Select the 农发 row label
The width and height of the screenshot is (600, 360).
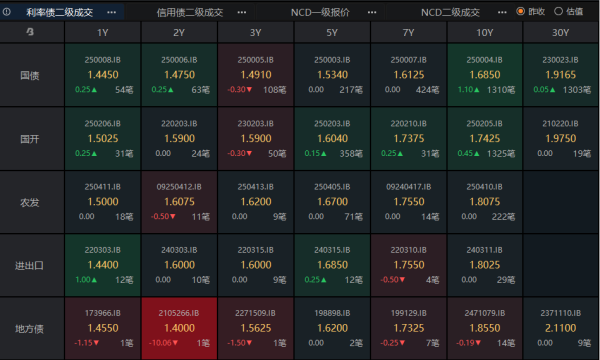coord(30,202)
